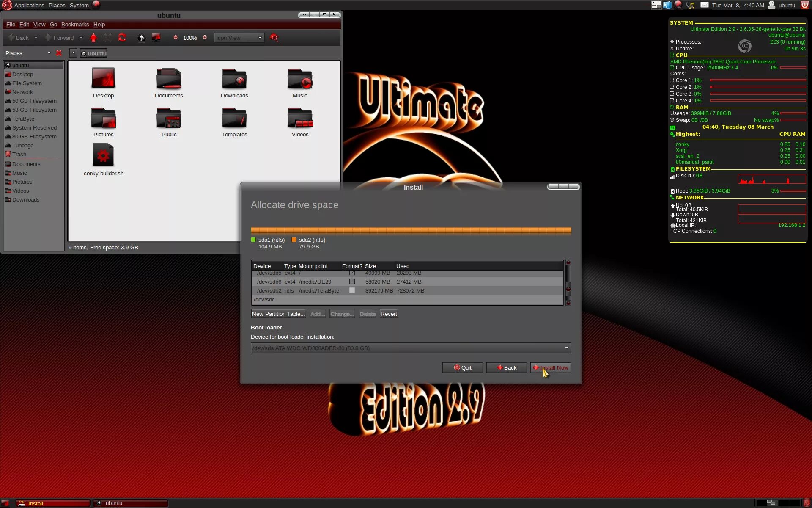
Task: Open the Edit menu
Action: pyautogui.click(x=24, y=25)
